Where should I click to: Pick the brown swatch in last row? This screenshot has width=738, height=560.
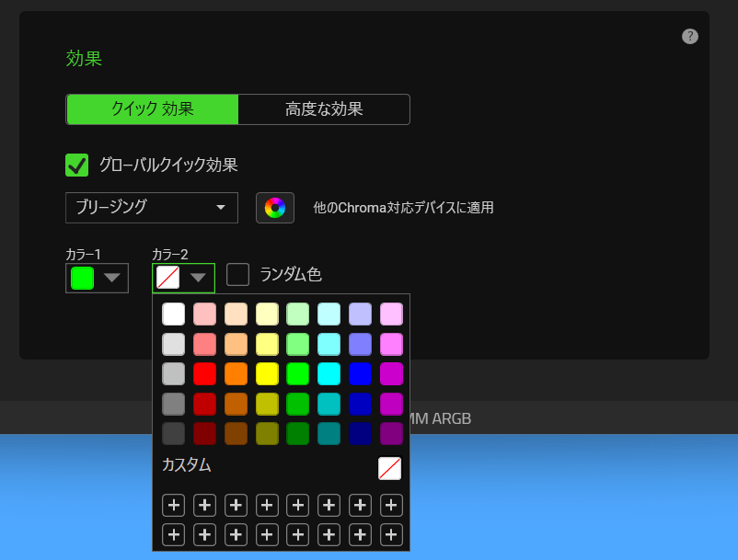click(x=236, y=433)
